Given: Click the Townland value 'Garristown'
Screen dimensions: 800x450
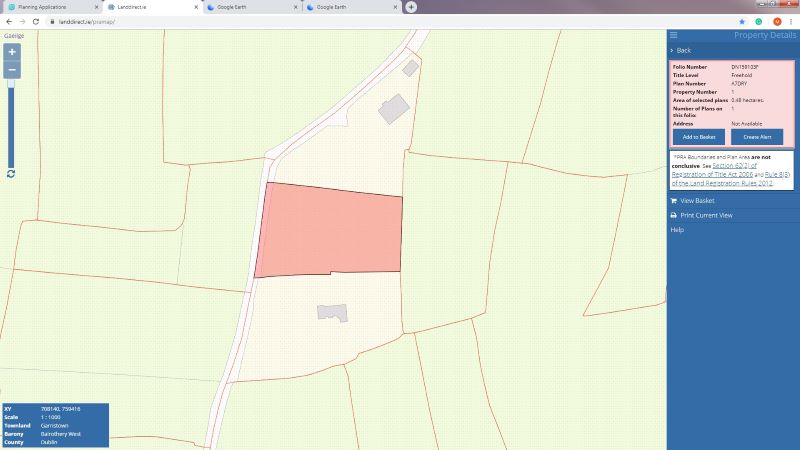Looking at the screenshot, I should (55, 426).
